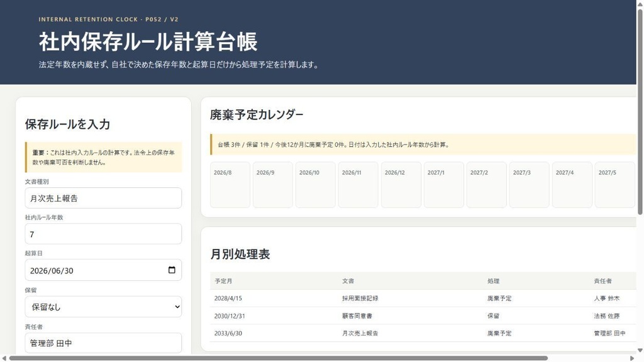The image size is (644, 362).
Task: Select the 2027/2 calendar month card
Action: pos(486,185)
